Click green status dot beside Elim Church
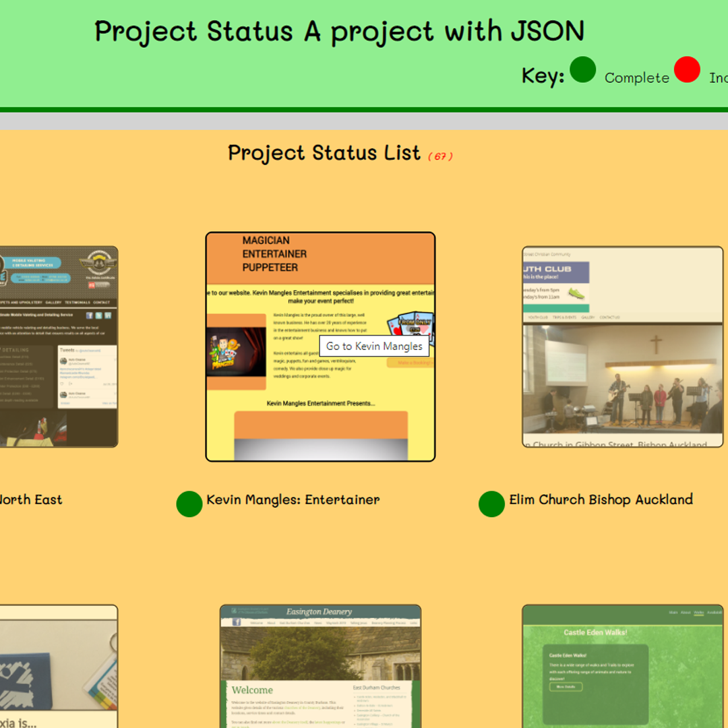Image resolution: width=728 pixels, height=728 pixels. coord(491,504)
